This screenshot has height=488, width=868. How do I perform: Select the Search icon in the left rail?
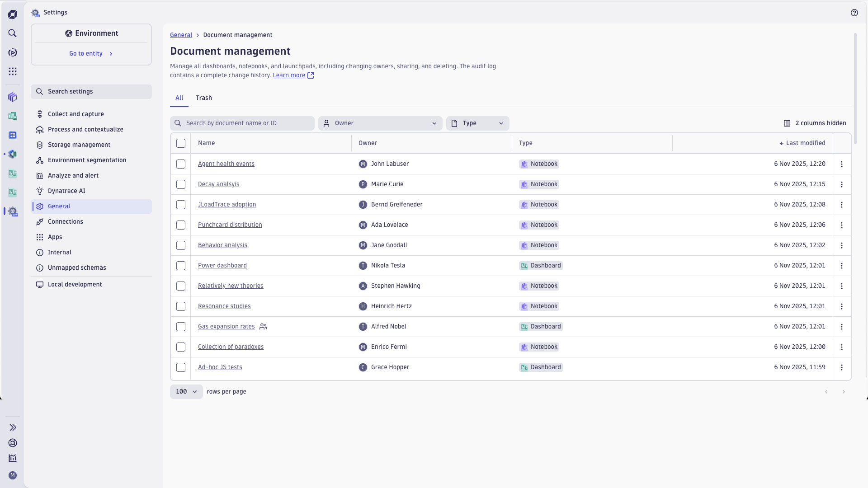coord(13,33)
